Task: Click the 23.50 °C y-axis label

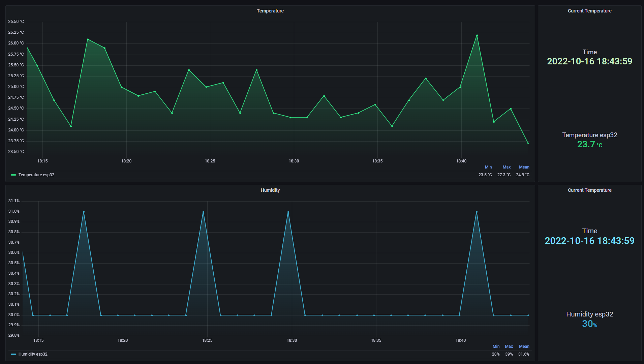Action: (x=16, y=152)
